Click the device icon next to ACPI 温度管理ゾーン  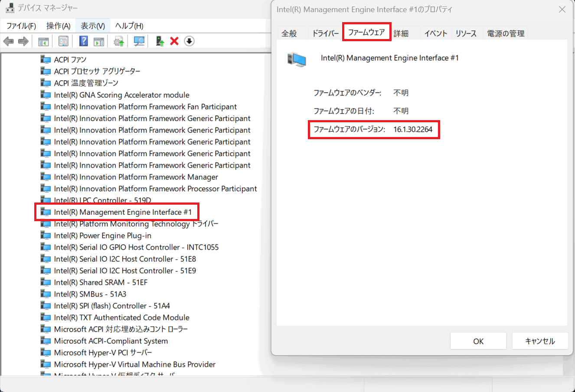46,82
